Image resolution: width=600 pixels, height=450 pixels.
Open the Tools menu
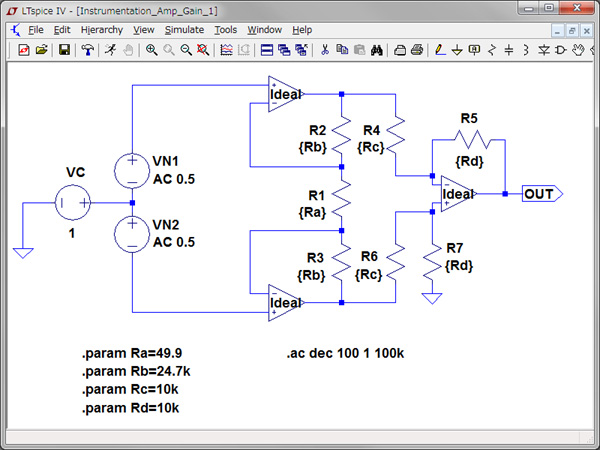click(x=226, y=30)
